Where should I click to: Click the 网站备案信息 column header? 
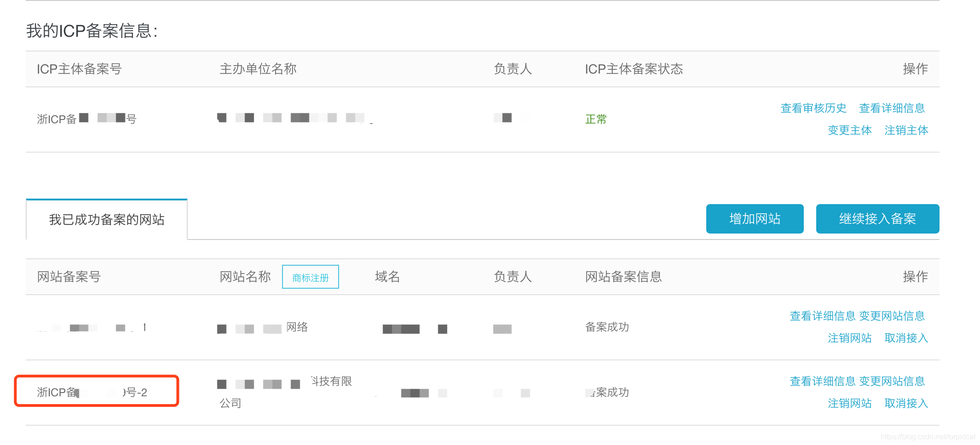[x=623, y=277]
